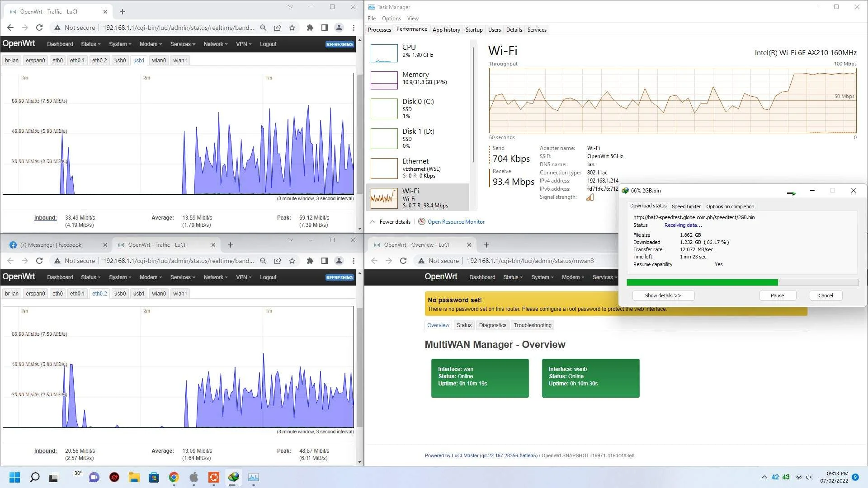
Task: Click the wanb interface status card
Action: (590, 378)
